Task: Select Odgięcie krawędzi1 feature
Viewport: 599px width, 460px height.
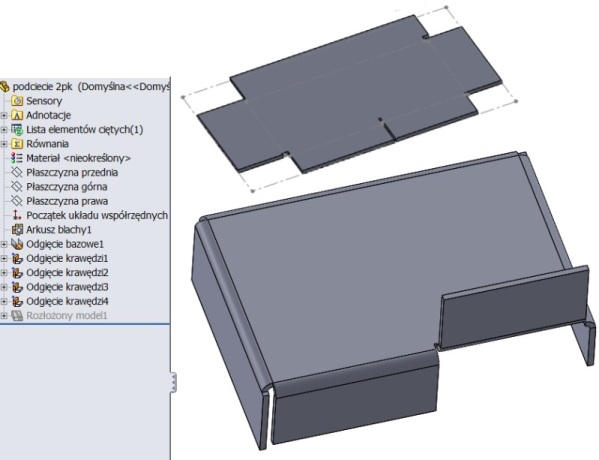Action: point(67,258)
